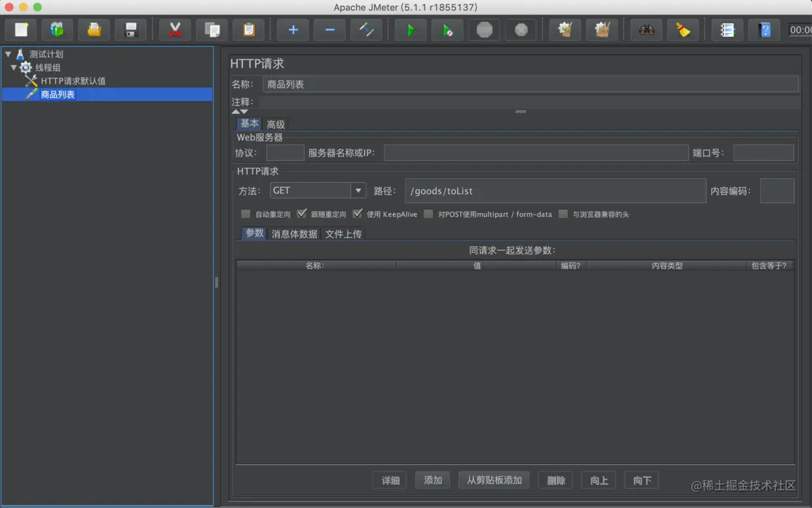Image resolution: width=812 pixels, height=508 pixels.
Task: Click the Copy icon in toolbar
Action: [x=212, y=29]
